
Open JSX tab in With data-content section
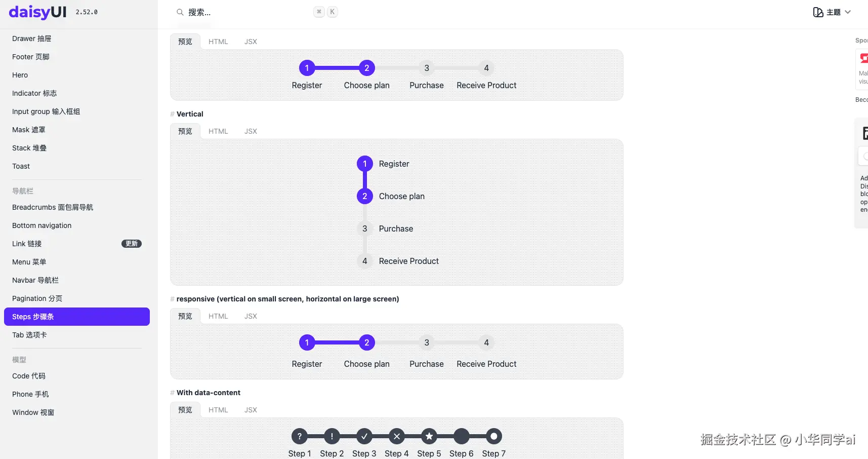(x=251, y=410)
